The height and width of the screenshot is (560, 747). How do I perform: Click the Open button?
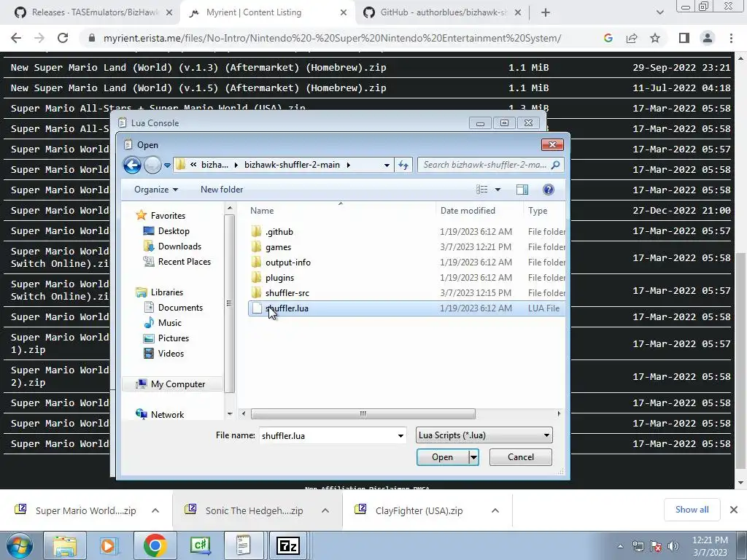point(443,457)
